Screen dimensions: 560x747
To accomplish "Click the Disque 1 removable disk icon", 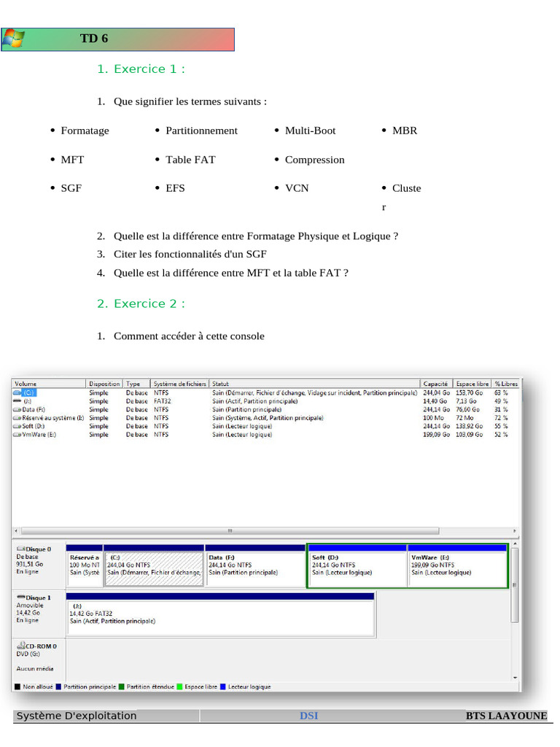I will pos(21,597).
